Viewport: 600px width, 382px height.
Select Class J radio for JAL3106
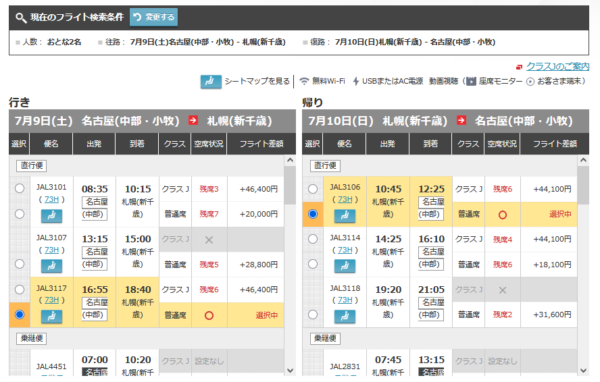click(313, 189)
